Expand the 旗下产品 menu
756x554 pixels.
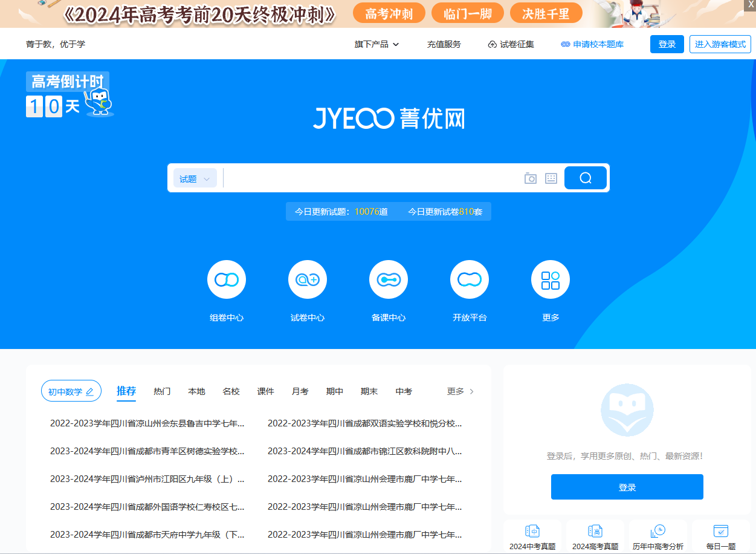coord(376,44)
